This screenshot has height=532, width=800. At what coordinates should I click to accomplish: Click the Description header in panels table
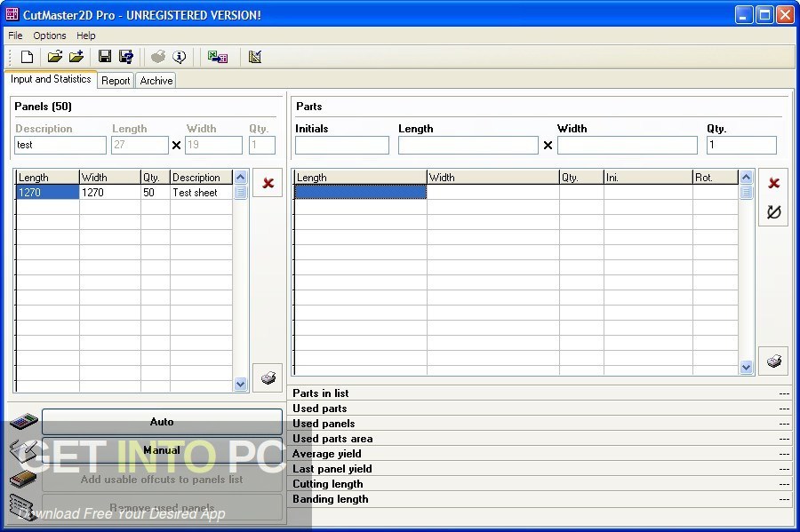point(201,178)
